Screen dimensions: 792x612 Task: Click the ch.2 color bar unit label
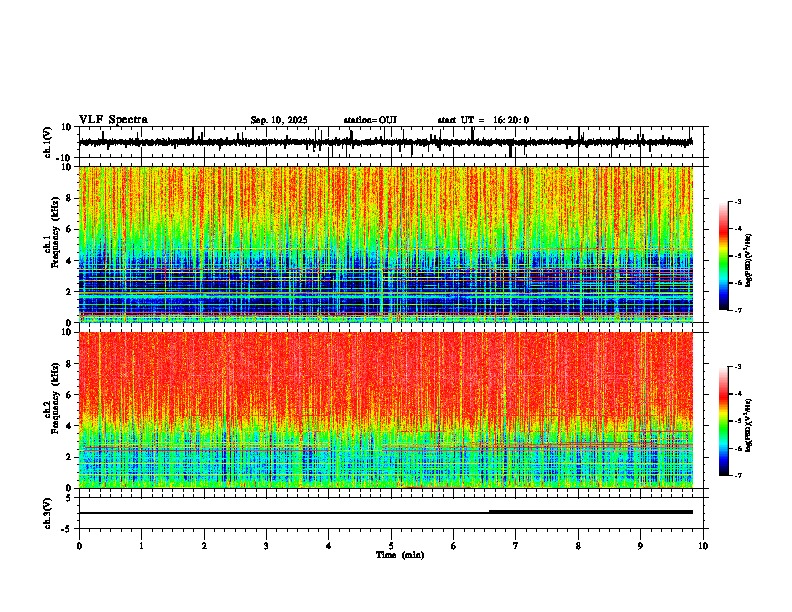(x=749, y=425)
